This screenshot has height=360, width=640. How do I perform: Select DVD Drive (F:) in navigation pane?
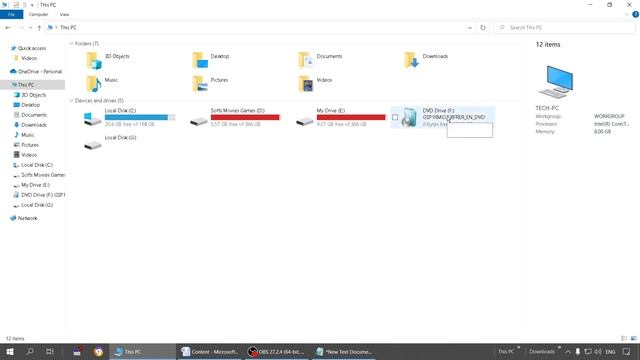point(43,195)
